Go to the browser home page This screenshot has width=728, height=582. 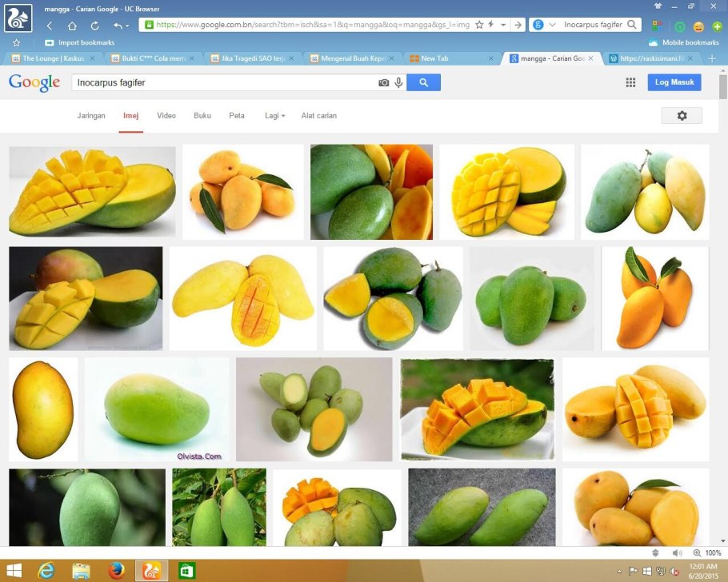coord(72,26)
